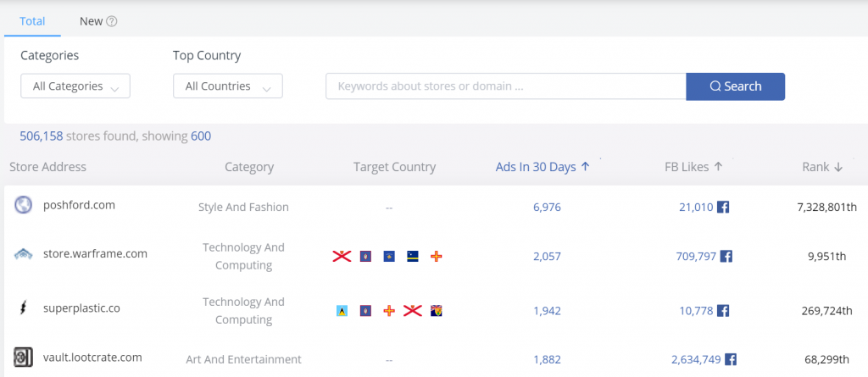Click the poshford.com globe icon
868x377 pixels.
[23, 205]
